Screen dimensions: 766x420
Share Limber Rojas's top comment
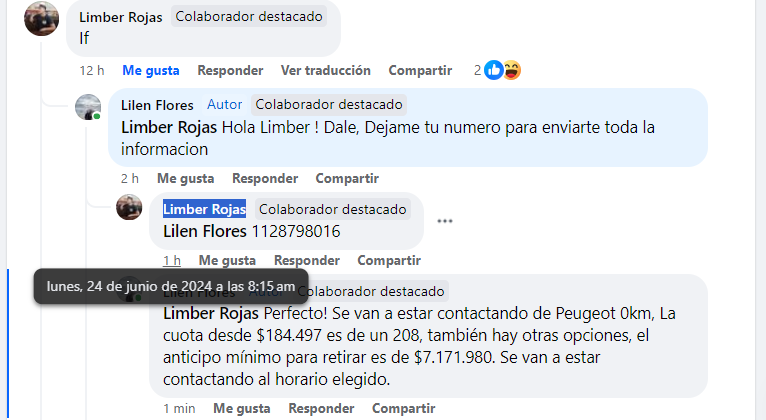pos(420,70)
